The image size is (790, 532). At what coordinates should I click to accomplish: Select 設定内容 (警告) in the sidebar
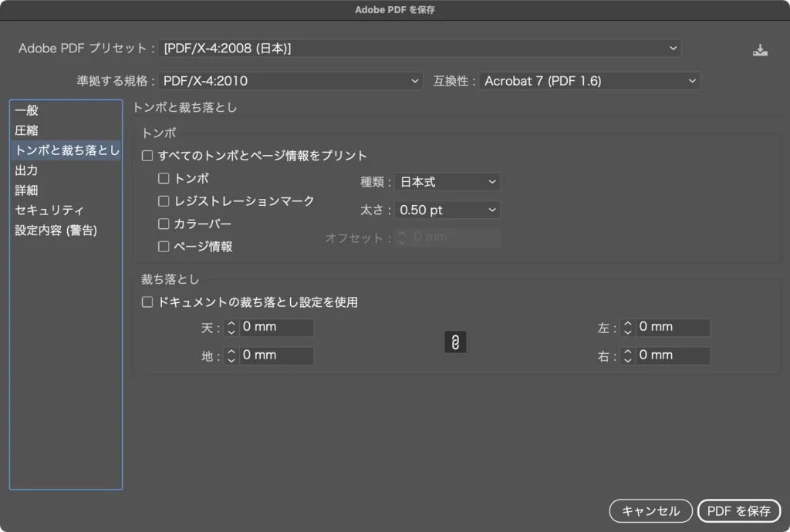tap(66, 230)
